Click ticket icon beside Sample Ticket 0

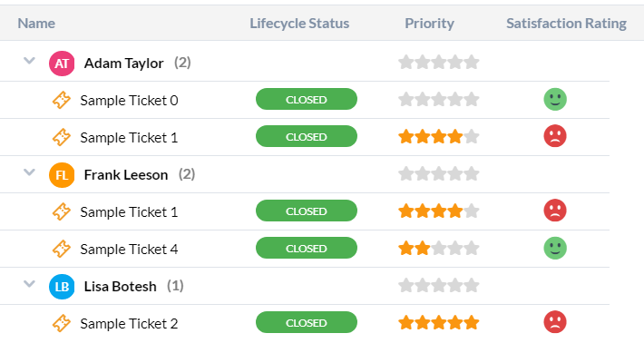pos(61,100)
